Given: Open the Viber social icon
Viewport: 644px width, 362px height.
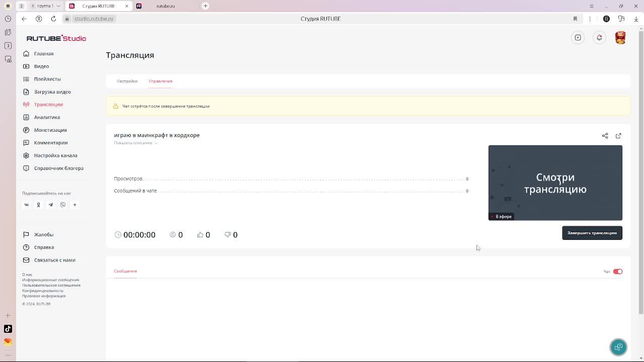Looking at the screenshot, I should coord(62,205).
